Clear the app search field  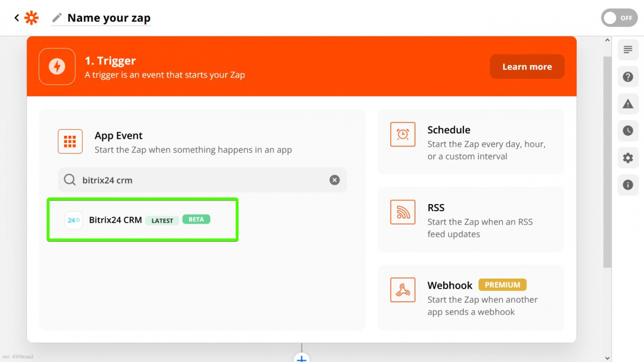tap(335, 180)
